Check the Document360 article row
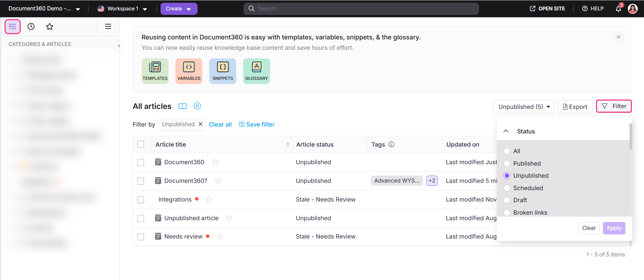The width and height of the screenshot is (644, 280). (141, 162)
